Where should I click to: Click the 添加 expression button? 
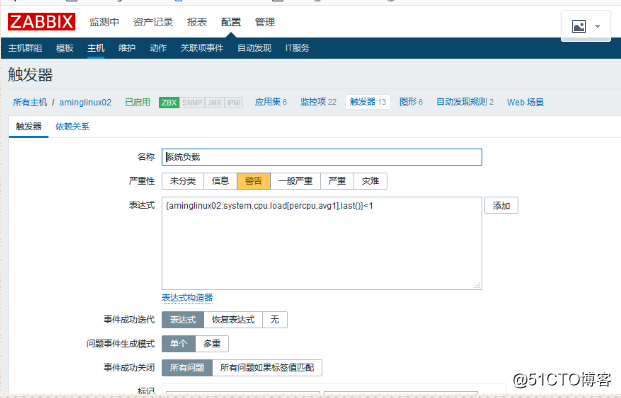(501, 206)
